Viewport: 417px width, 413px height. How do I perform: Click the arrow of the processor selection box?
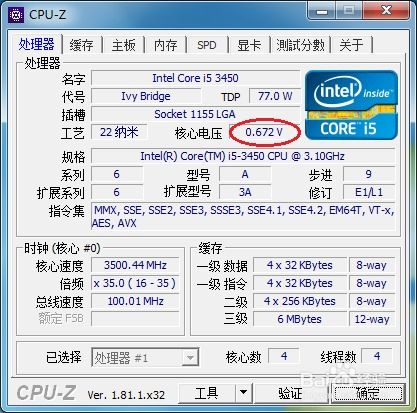coord(190,358)
